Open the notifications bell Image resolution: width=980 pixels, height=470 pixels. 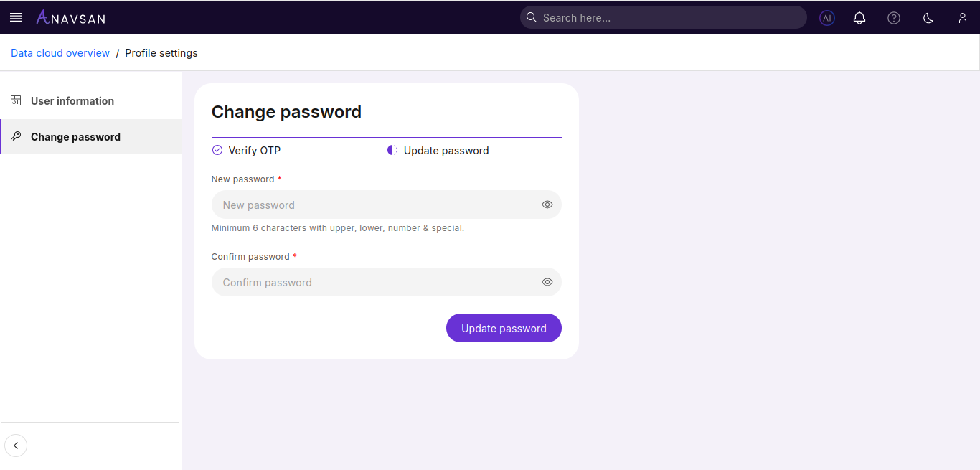coord(859,17)
